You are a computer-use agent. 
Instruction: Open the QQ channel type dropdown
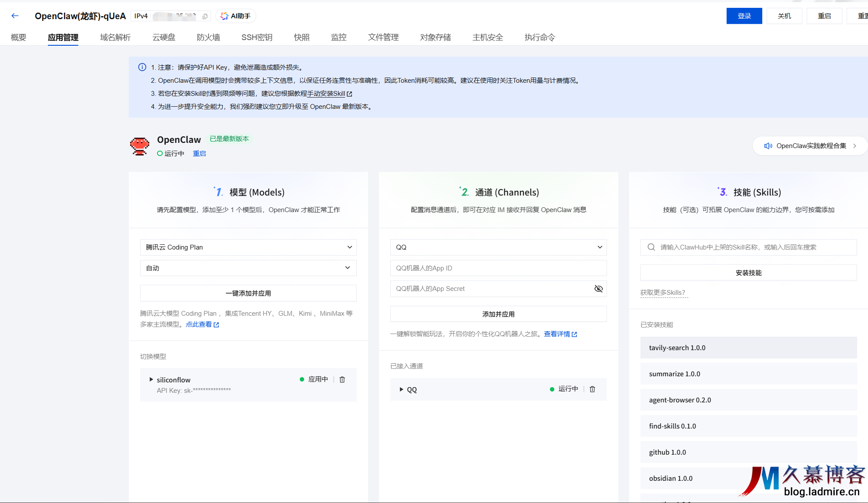pos(498,247)
